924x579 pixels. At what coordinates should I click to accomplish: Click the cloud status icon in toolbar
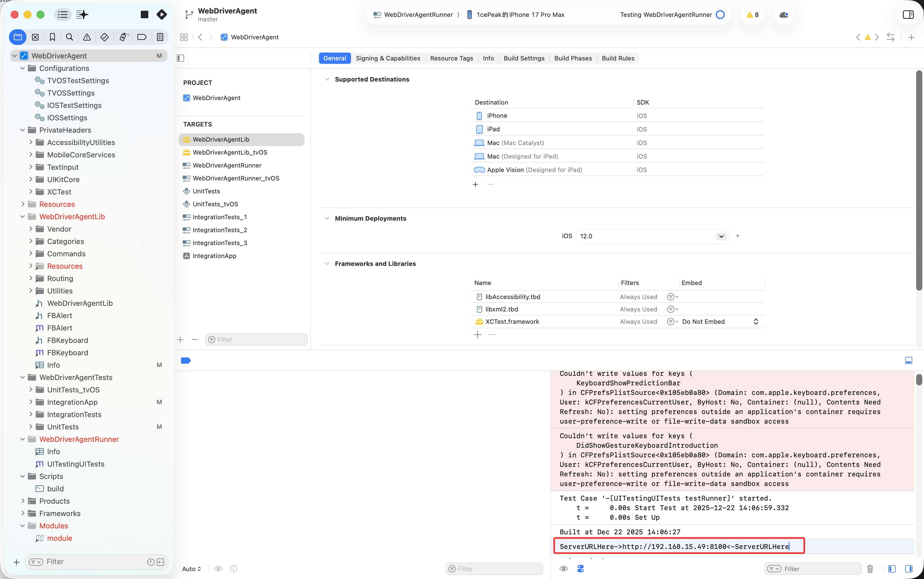pos(783,15)
